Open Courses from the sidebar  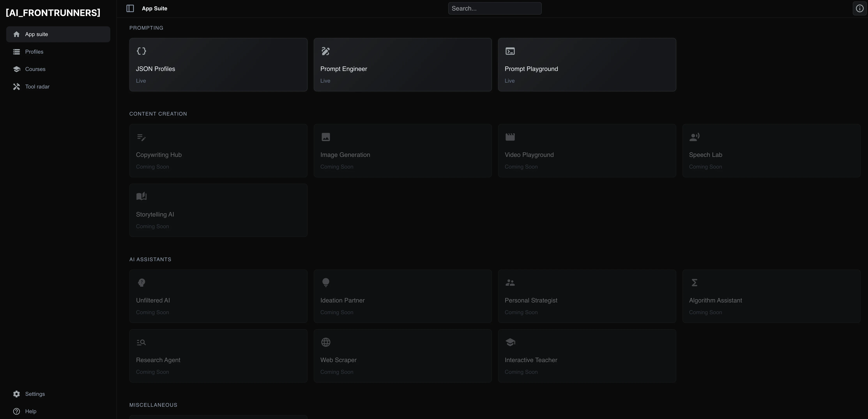tap(58, 69)
